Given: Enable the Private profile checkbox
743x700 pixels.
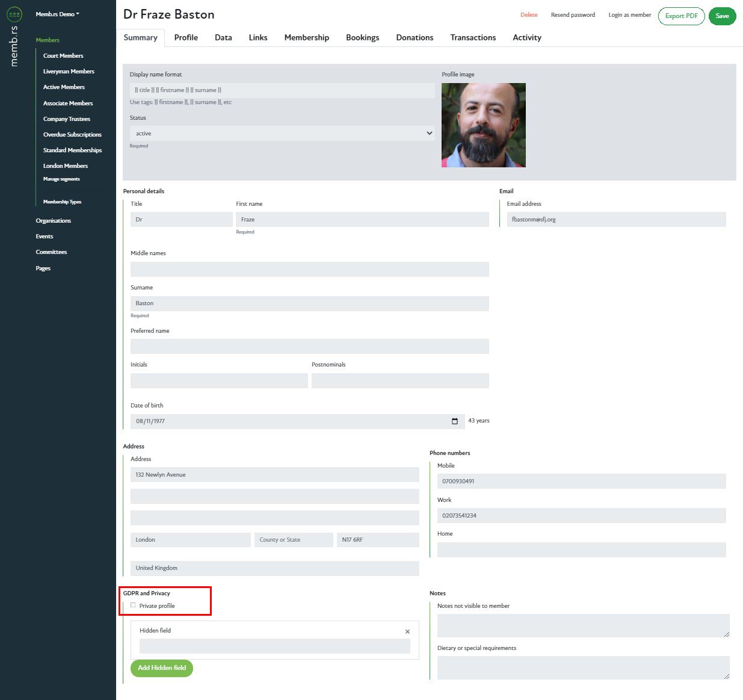Looking at the screenshot, I should [x=133, y=606].
